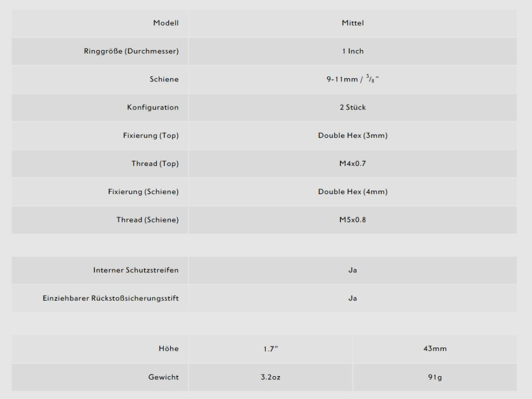Click the M5x0.8 thread value
532x399 pixels.
(353, 220)
